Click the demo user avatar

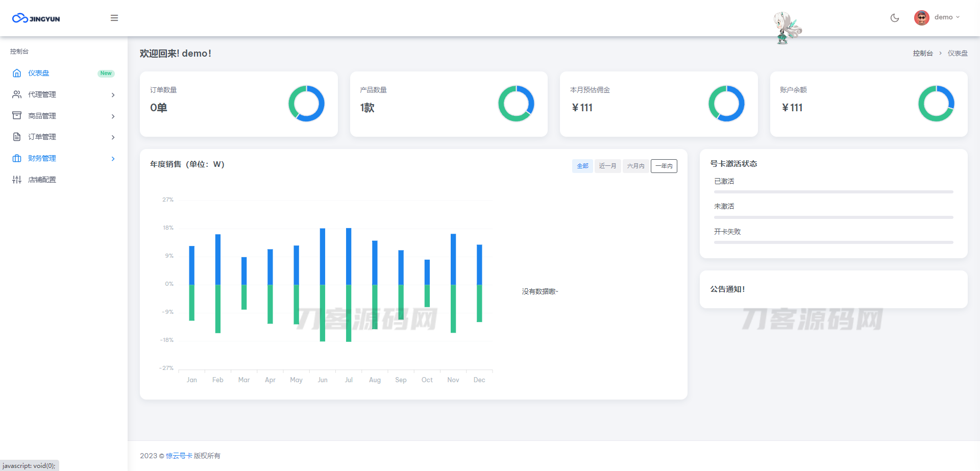pyautogui.click(x=921, y=18)
